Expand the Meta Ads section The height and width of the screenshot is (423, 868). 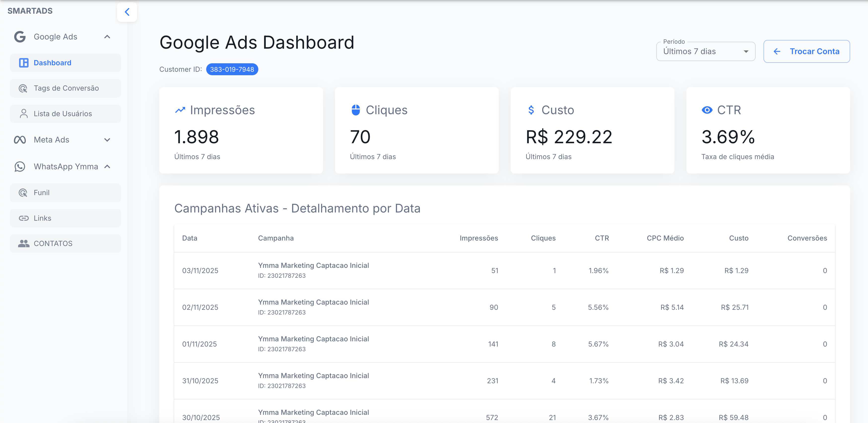click(x=107, y=139)
